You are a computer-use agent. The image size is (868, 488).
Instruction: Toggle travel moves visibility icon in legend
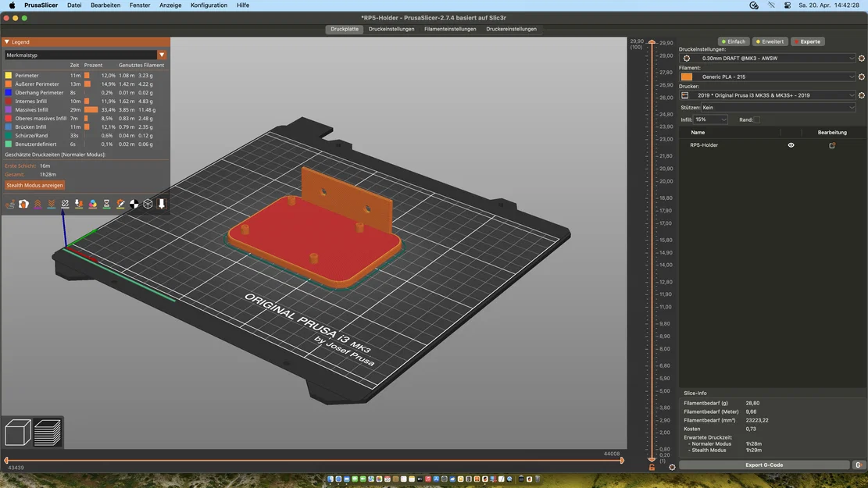pos(10,204)
